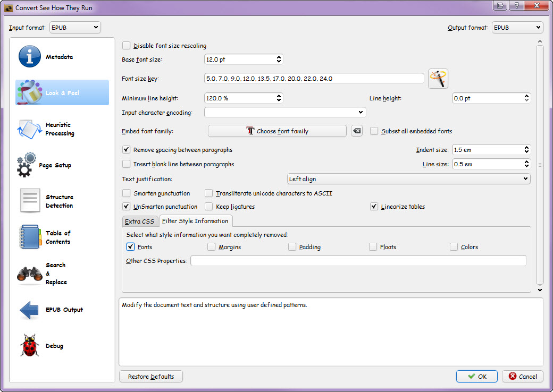
Task: Switch to the Extra CSS tab
Action: (140, 221)
